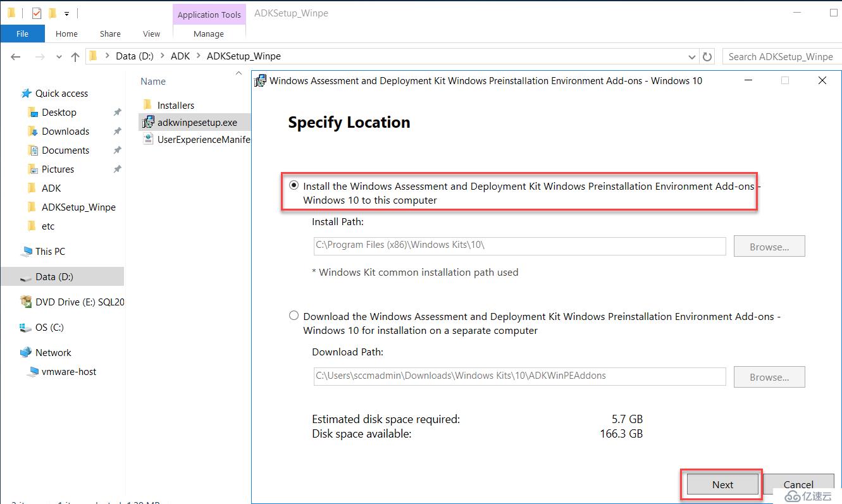Image resolution: width=842 pixels, height=504 pixels.
Task: Open Downloads in Quick access
Action: point(65,131)
